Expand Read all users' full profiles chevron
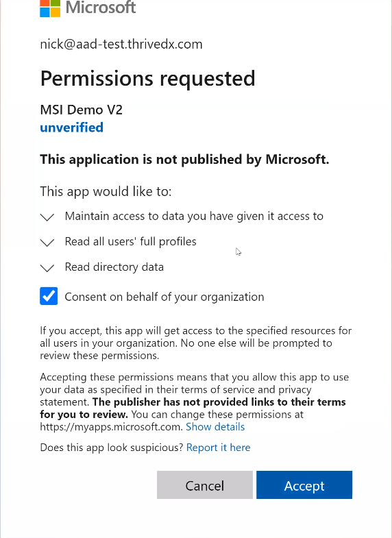392x538 pixels. pos(47,243)
